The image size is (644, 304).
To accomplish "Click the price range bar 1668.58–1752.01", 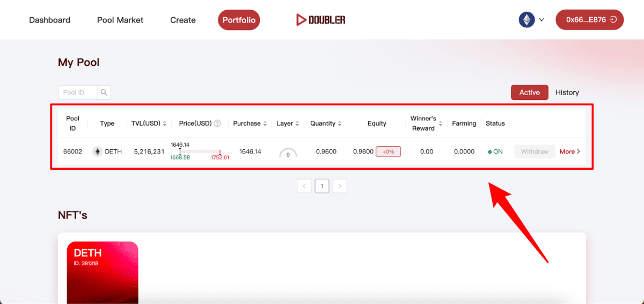I will pos(200,151).
